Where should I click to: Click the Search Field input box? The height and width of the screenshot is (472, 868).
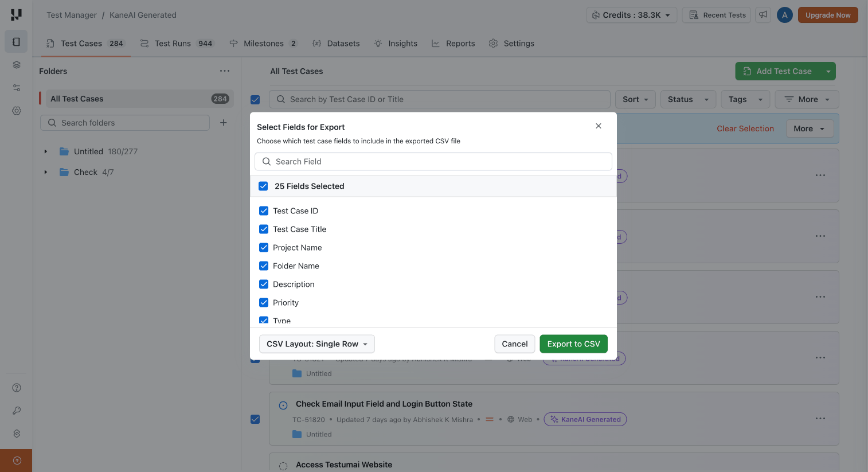(x=433, y=162)
